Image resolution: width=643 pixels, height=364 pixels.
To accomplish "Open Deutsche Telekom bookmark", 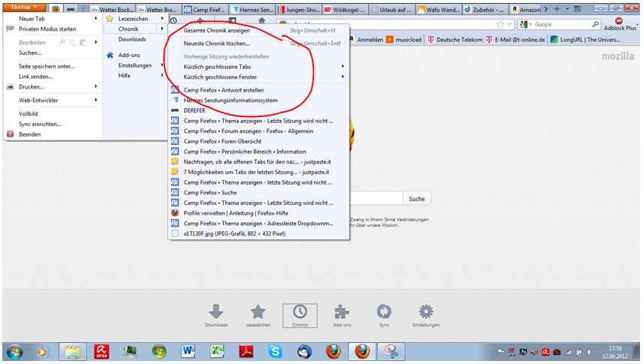I will tap(454, 40).
